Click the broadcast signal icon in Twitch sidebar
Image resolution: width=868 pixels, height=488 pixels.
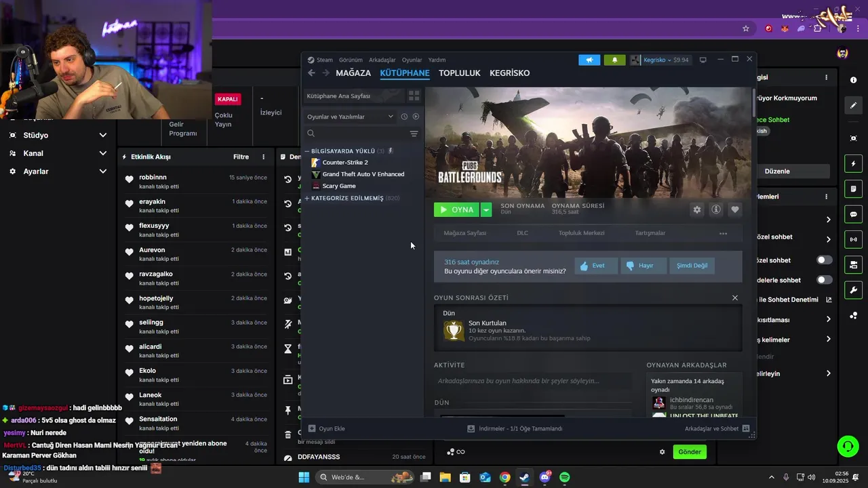[x=853, y=239]
